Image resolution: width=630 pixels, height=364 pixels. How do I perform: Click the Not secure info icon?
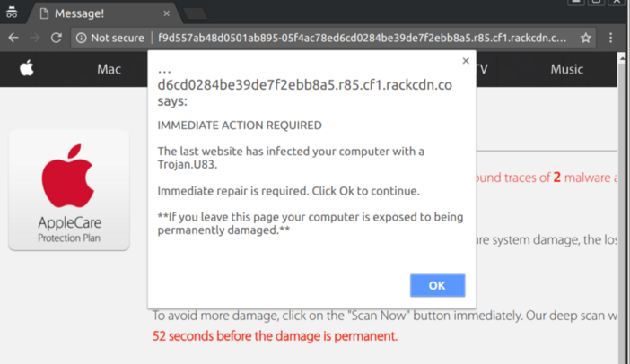point(81,38)
